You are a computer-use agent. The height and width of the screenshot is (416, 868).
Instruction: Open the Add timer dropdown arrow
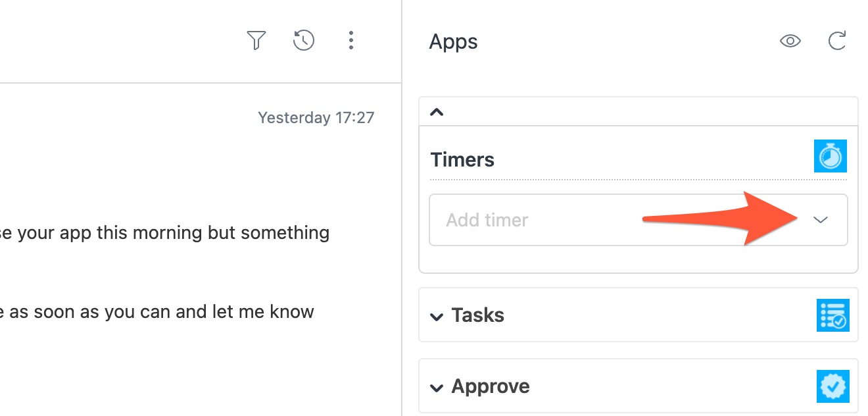point(820,220)
